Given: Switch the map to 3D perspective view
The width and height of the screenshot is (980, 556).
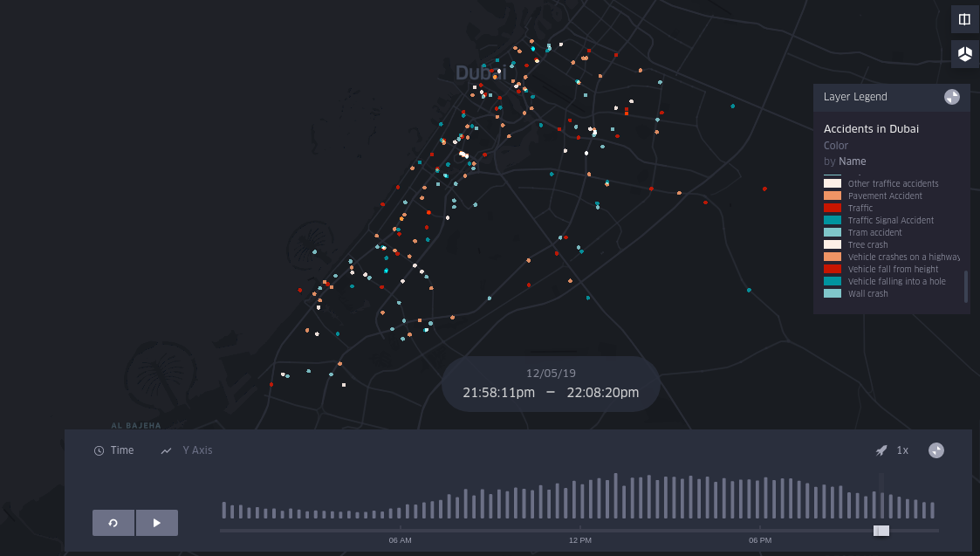Looking at the screenshot, I should [964, 53].
